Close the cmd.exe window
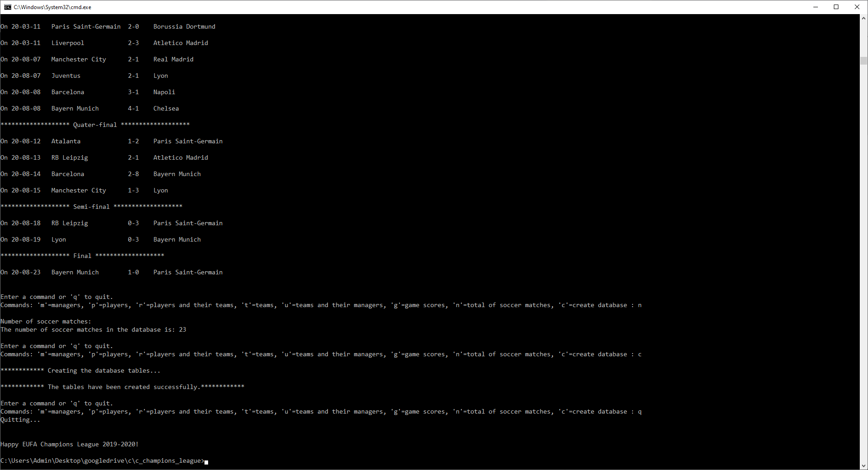The width and height of the screenshot is (868, 470). (x=857, y=7)
